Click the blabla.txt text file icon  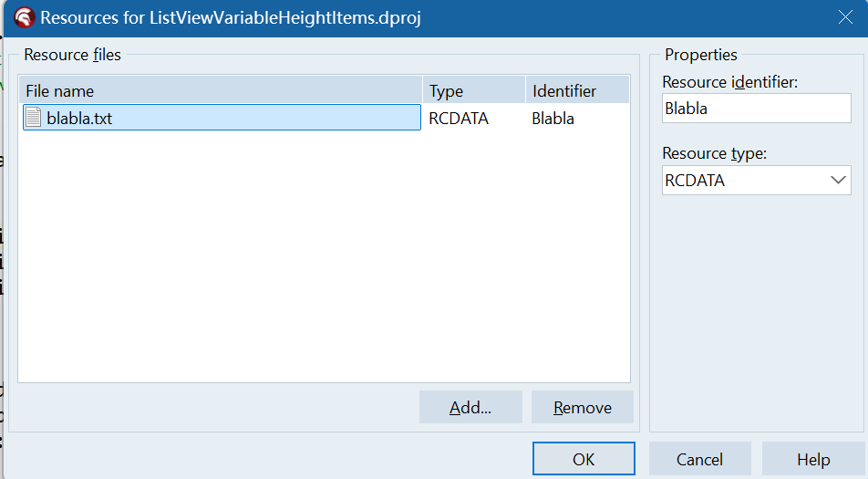[x=33, y=118]
